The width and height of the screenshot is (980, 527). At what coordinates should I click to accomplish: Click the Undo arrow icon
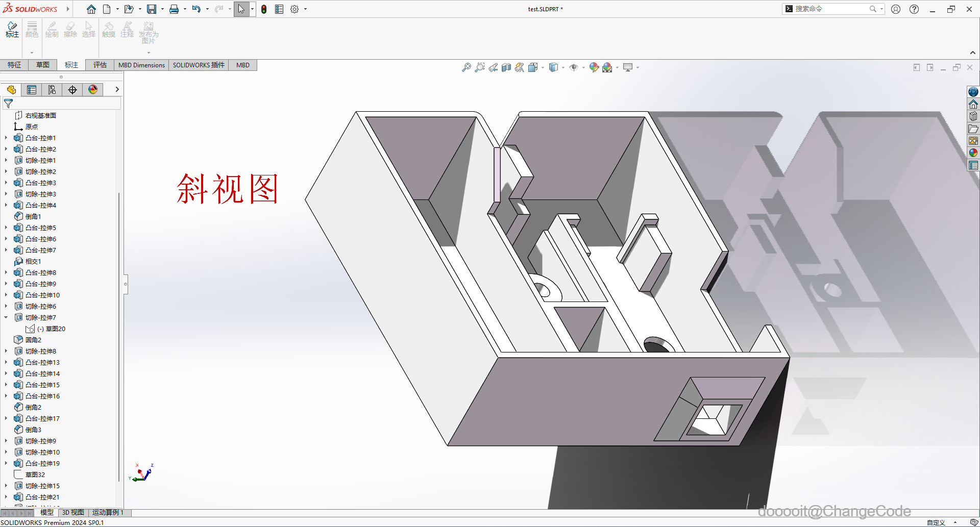tap(197, 9)
